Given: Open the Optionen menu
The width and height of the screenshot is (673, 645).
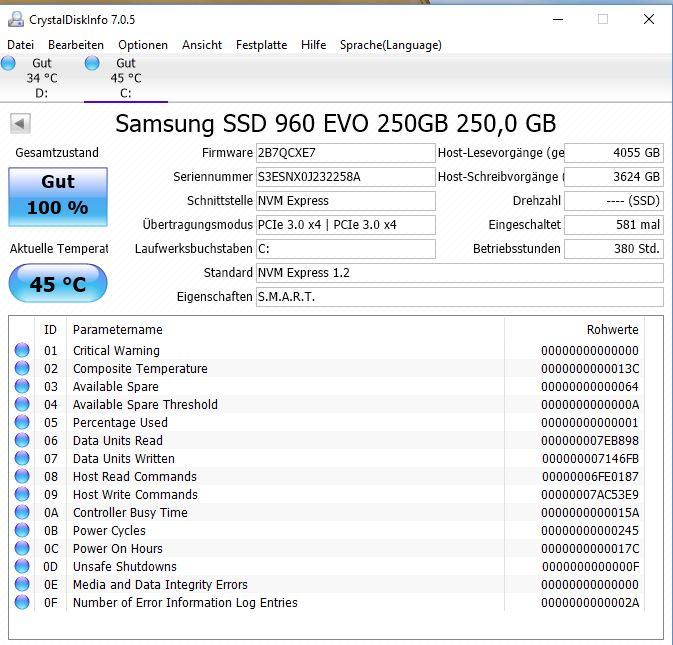Looking at the screenshot, I should coord(143,45).
